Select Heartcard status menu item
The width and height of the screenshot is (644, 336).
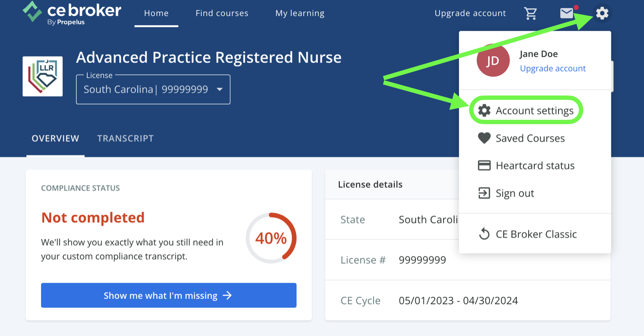point(535,165)
